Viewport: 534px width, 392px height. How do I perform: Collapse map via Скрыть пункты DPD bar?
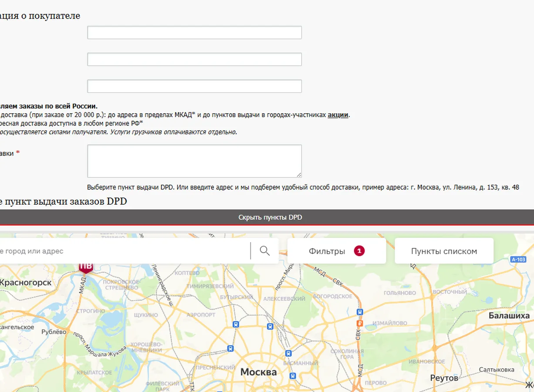coord(267,217)
